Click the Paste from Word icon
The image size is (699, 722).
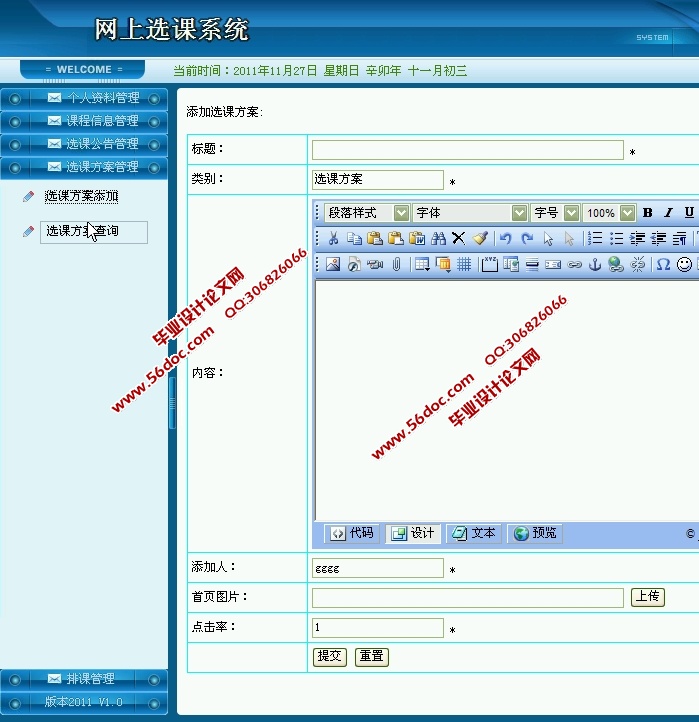(x=417, y=238)
